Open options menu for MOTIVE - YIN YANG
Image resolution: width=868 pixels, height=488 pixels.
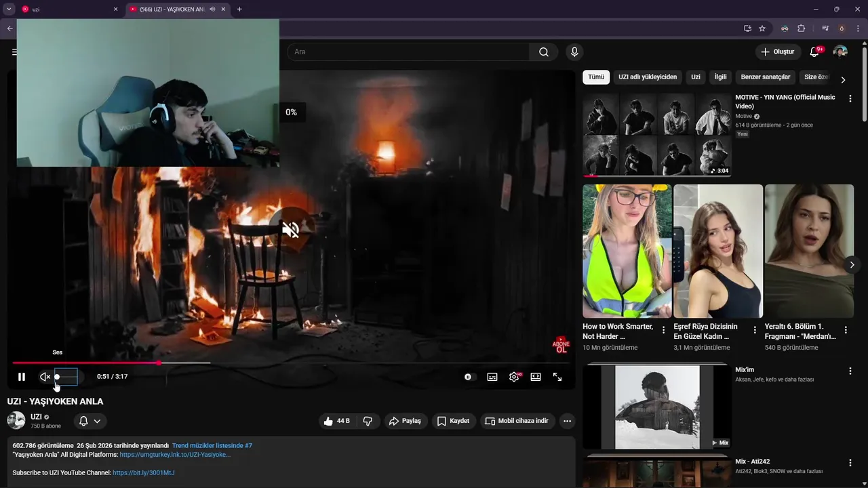(x=850, y=99)
